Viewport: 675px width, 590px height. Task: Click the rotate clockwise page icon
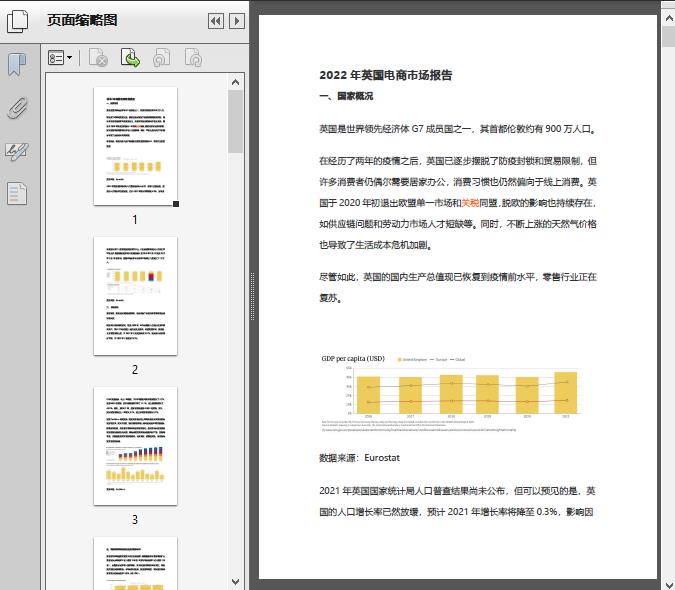point(192,60)
